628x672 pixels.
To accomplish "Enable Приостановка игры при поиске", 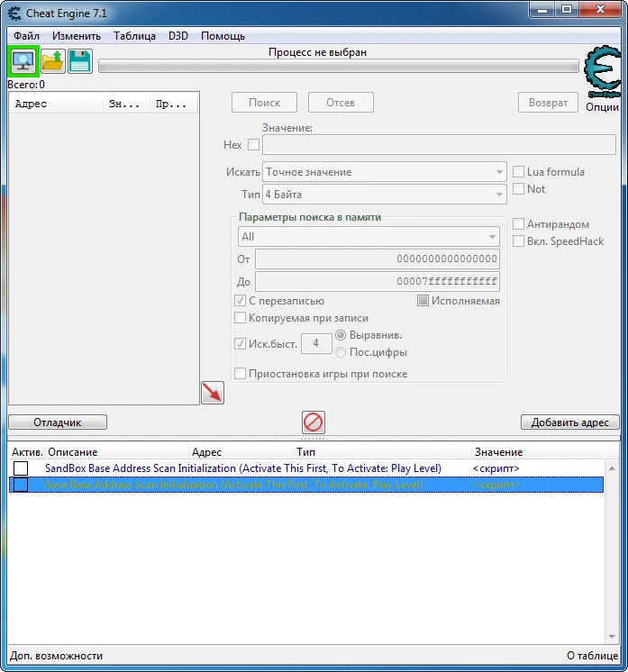I will [x=240, y=374].
